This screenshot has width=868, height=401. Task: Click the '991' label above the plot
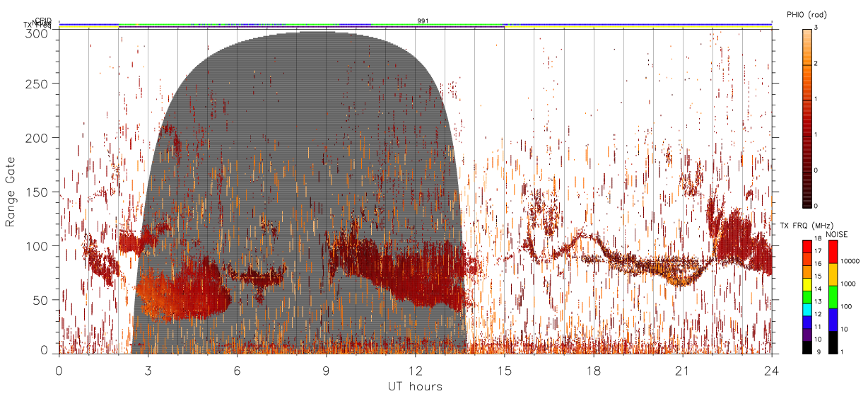click(423, 21)
